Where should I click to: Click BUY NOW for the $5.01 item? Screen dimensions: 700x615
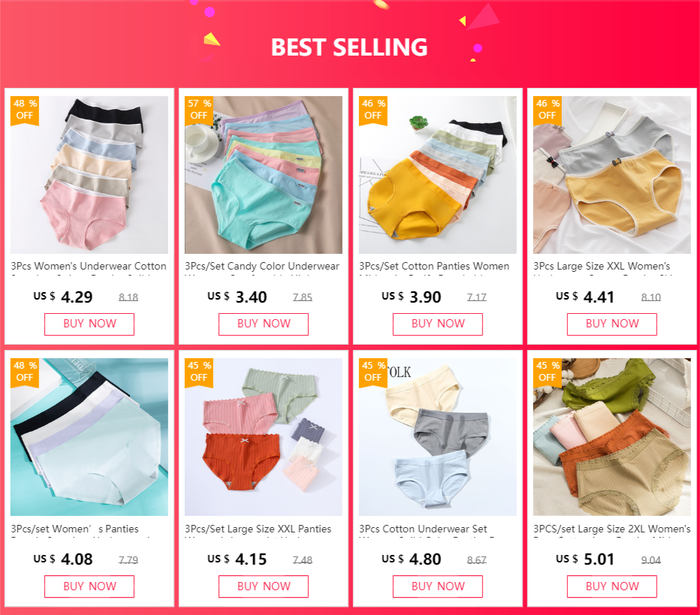coord(612,586)
